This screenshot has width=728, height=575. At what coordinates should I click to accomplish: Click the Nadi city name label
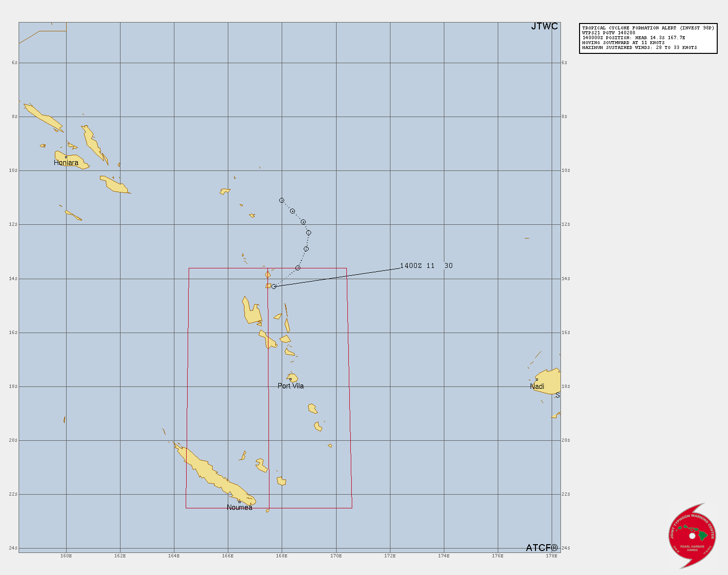(x=537, y=386)
